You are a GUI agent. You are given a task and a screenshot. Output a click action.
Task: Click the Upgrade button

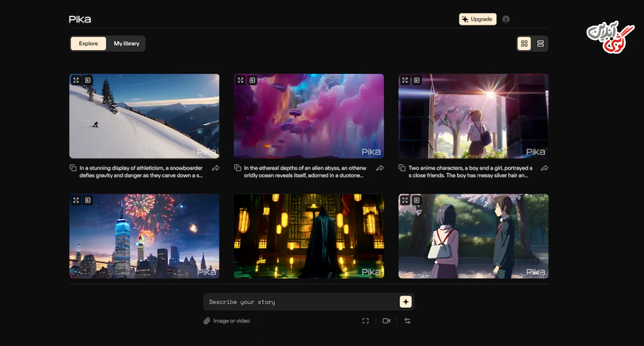tap(478, 19)
